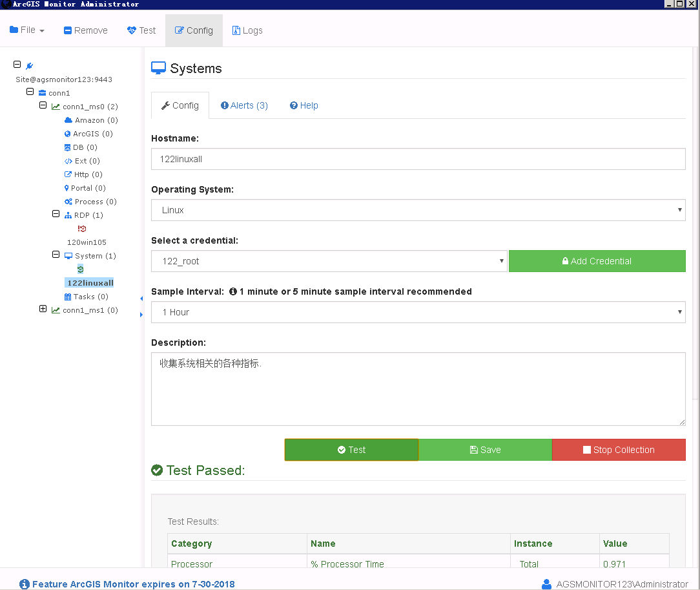The width and height of the screenshot is (700, 590).
Task: Click the Remove toolbar button
Action: pos(86,30)
